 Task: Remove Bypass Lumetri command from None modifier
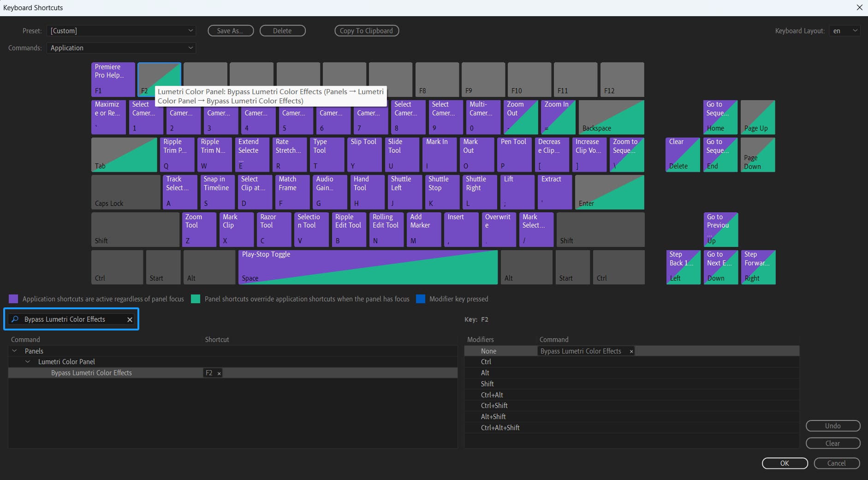coord(631,352)
